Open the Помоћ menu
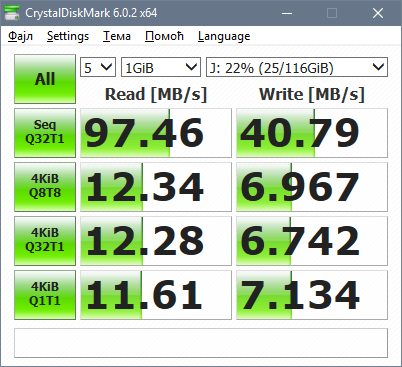 click(164, 36)
